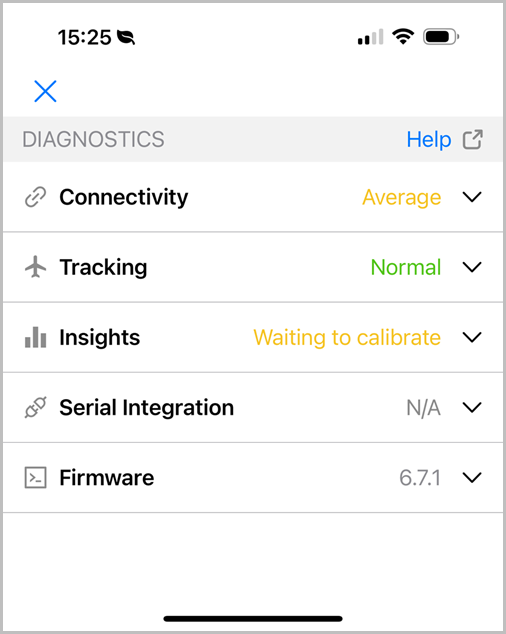Tap the Average connectivity status
The width and height of the screenshot is (506, 634).
[402, 197]
